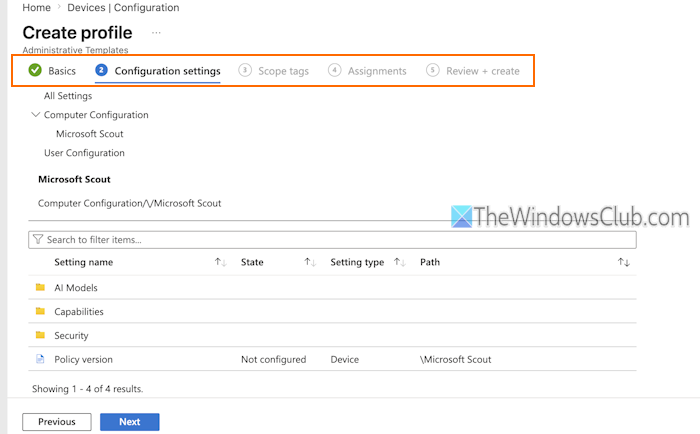Viewport: 700px width, 434px height.
Task: Open the ellipsis menu beside Create profile
Action: 156,33
